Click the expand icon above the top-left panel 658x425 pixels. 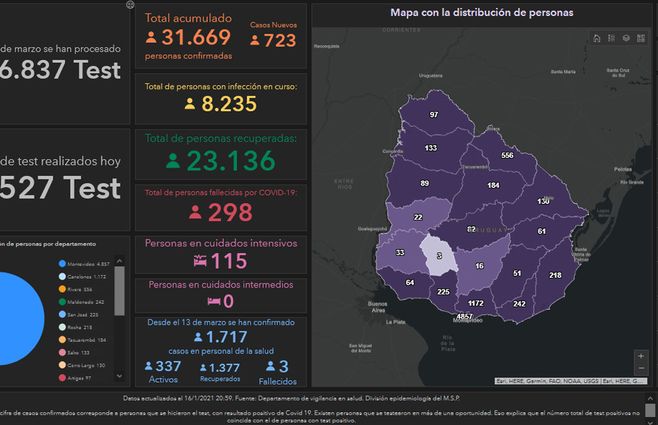coord(131,5)
